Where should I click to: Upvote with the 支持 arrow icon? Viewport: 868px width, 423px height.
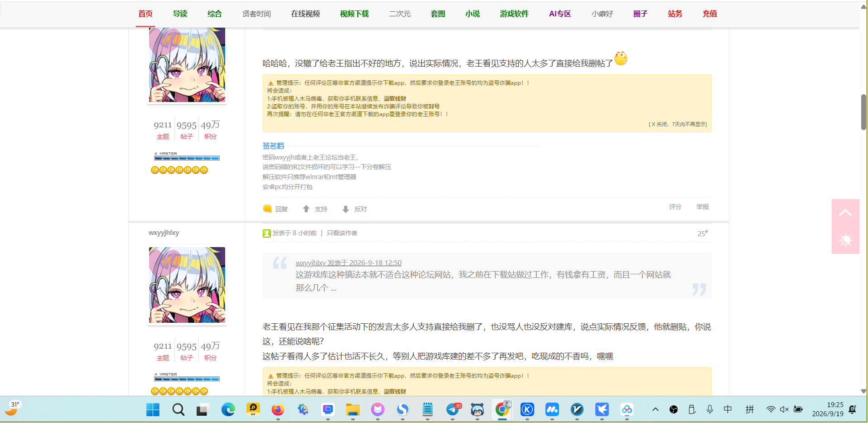pos(306,209)
